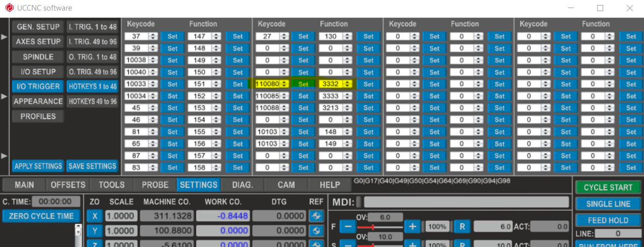Click the active G-code modes text line
This screenshot has height=247, width=644.
(x=432, y=180)
